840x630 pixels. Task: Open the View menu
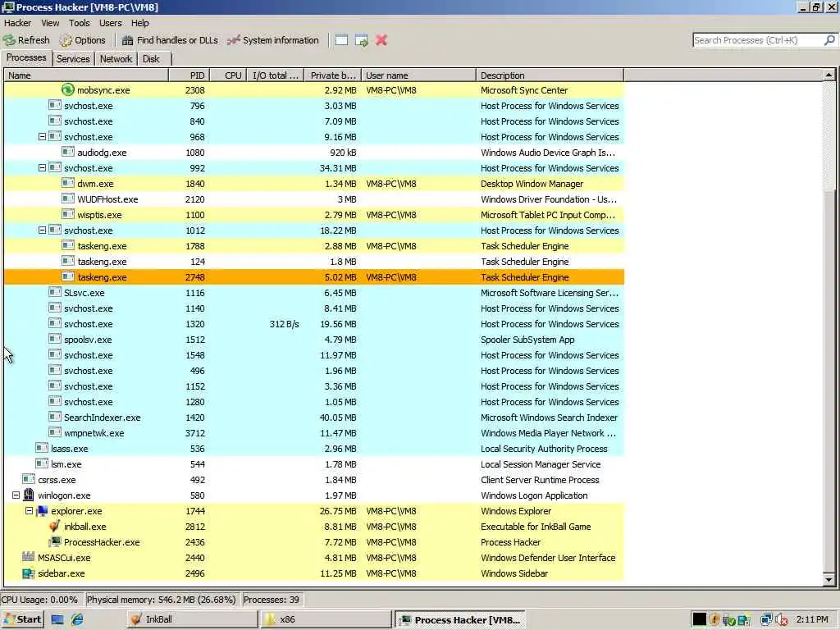point(50,23)
